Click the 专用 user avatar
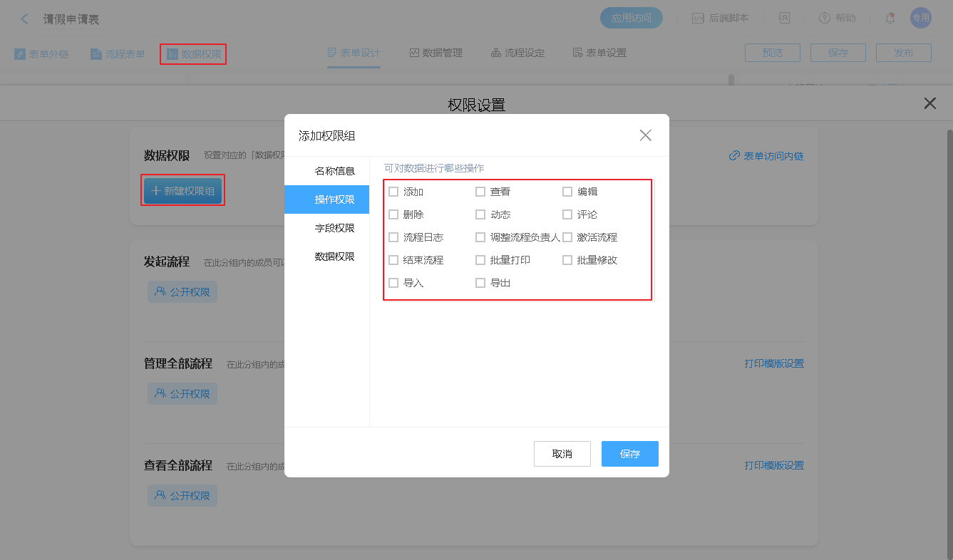Image resolution: width=953 pixels, height=560 pixels. point(920,19)
